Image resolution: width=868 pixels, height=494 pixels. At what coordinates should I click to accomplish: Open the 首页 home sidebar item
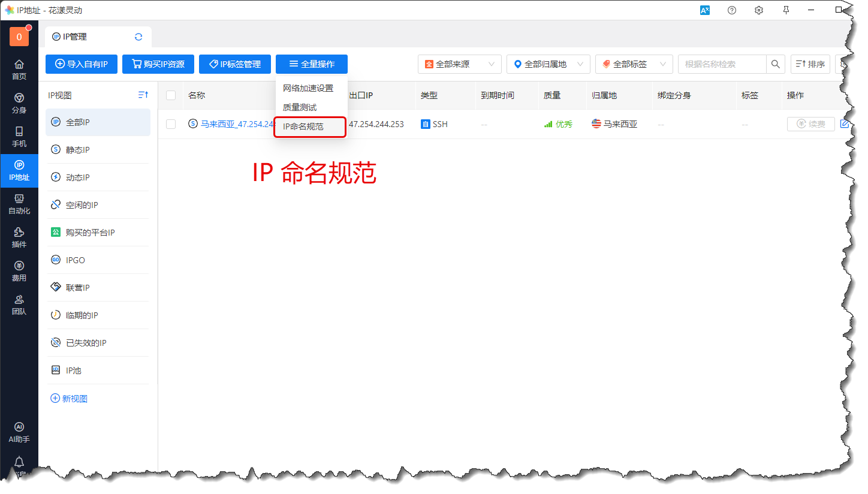[19, 70]
